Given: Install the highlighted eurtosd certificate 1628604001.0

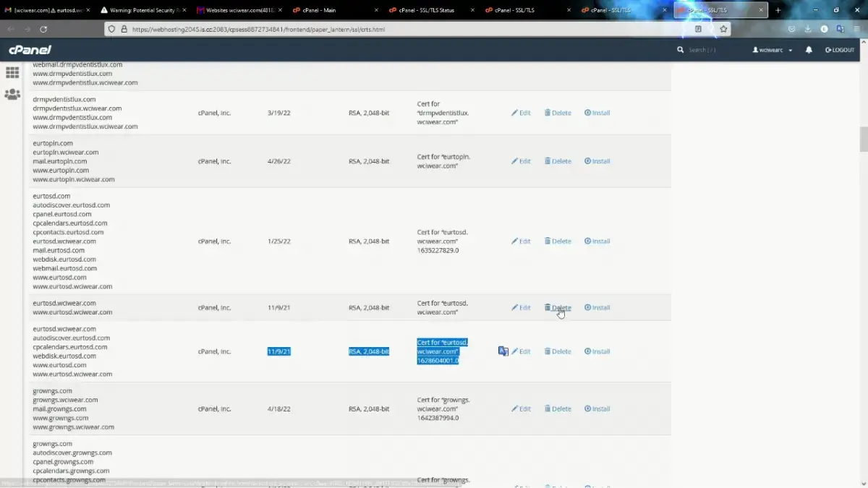Looking at the screenshot, I should coord(597,351).
